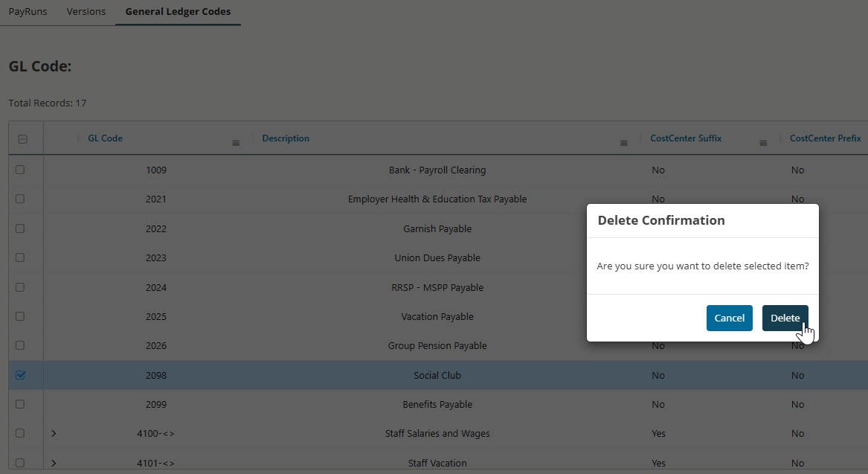Click the Benefits Payable description

(437, 404)
